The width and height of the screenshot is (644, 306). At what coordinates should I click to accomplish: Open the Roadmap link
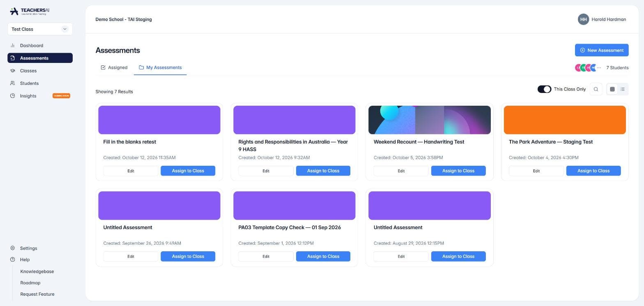[x=30, y=283]
